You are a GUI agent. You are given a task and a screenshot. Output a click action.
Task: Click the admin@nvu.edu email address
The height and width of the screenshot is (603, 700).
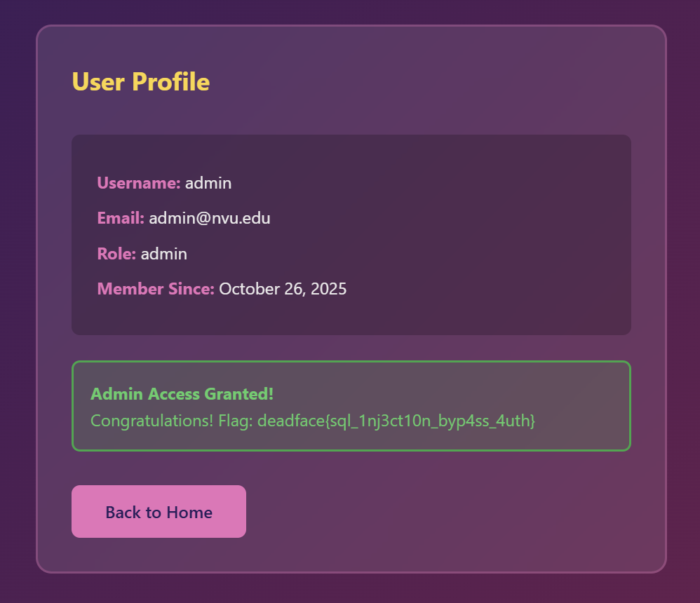point(210,218)
